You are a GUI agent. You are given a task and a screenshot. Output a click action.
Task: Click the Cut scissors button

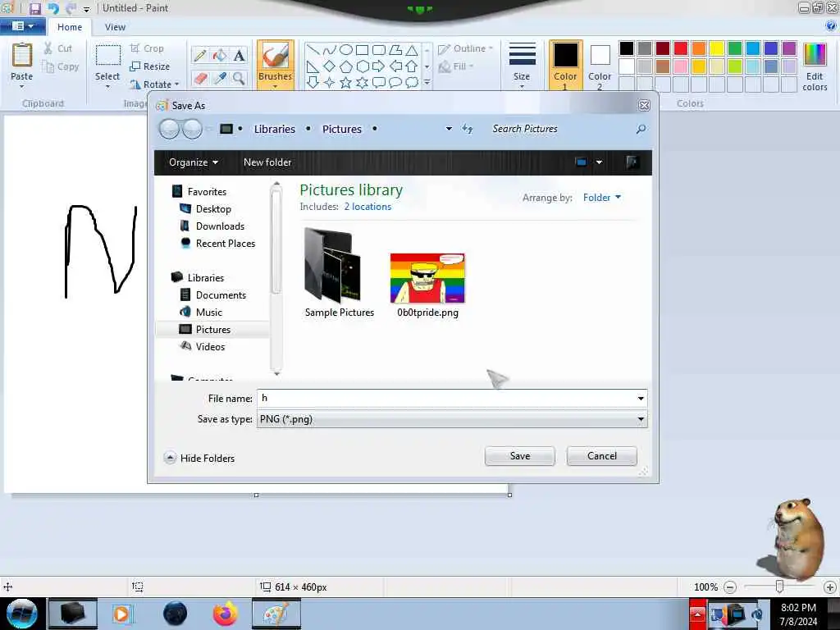(58, 48)
